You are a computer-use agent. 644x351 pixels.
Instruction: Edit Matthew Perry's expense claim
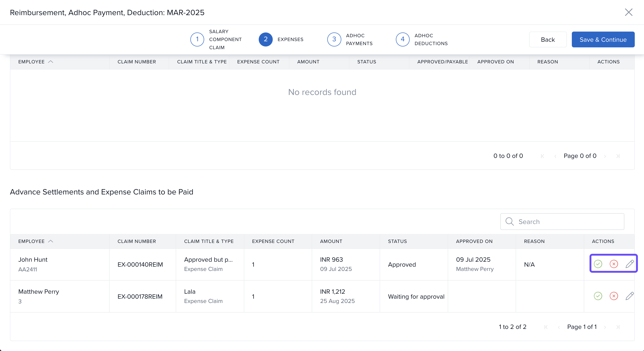(x=629, y=296)
